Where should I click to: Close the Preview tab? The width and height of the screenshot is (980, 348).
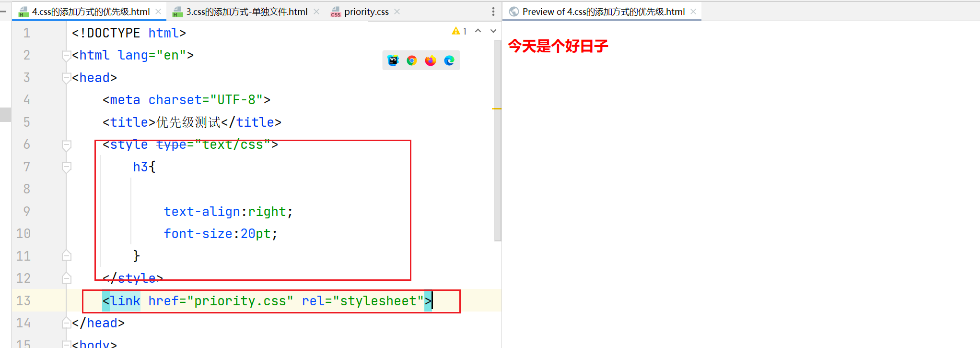click(693, 12)
